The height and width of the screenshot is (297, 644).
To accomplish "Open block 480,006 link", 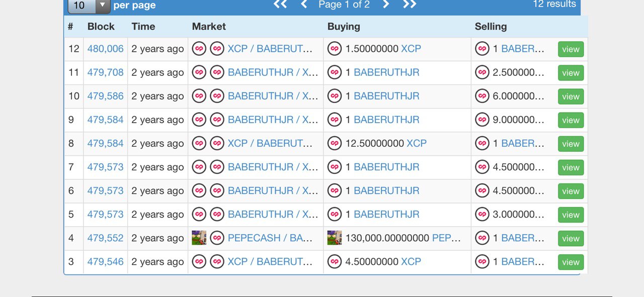I will 106,49.
